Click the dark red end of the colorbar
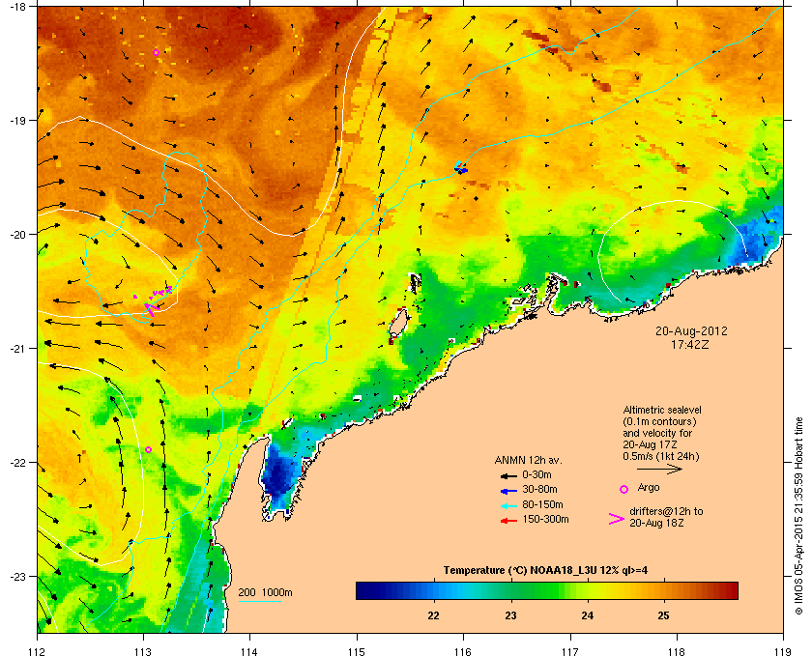Viewport: 812px width, 657px height. point(731,590)
